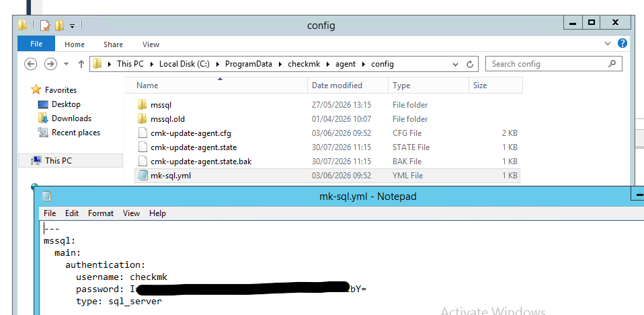This screenshot has height=315, width=644.
Task: Click 'Local Disk (C:)' breadcrumb
Action: click(184, 64)
